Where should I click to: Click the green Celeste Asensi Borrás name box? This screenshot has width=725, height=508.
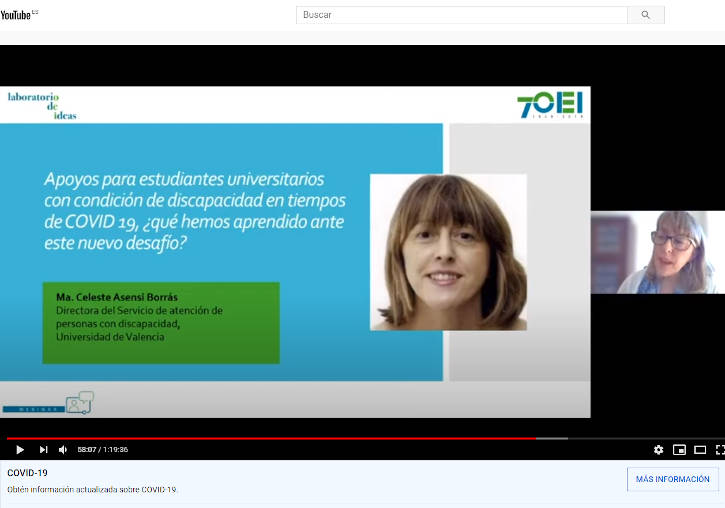(160, 323)
